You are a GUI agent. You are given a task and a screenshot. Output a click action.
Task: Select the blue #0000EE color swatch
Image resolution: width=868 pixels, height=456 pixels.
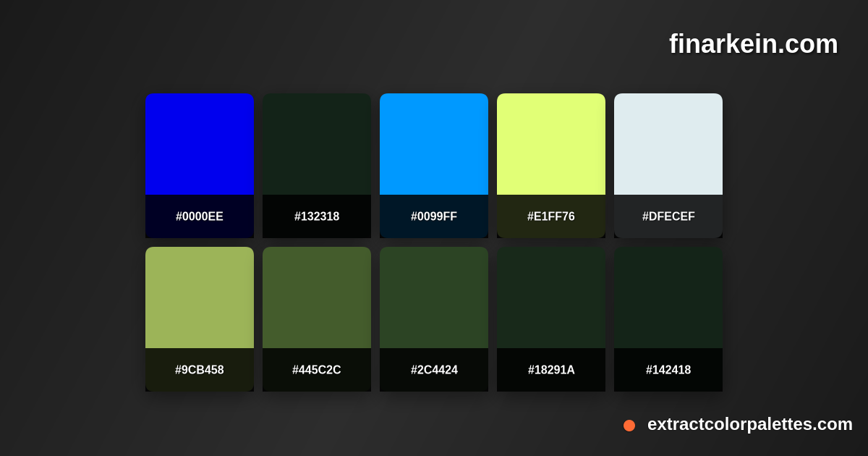point(200,143)
